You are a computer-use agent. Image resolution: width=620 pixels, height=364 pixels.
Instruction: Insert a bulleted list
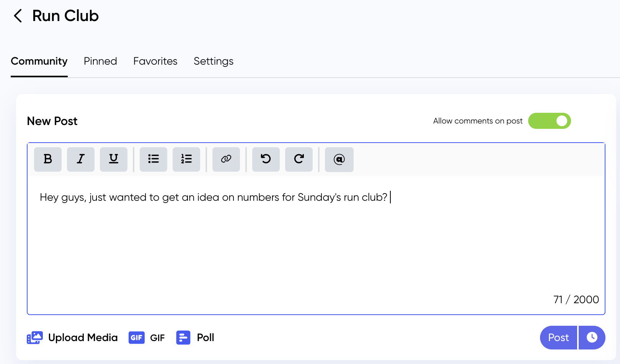153,159
